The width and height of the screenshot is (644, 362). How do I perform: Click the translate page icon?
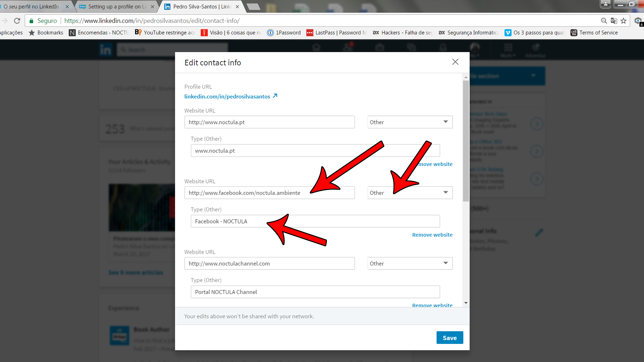click(x=614, y=21)
